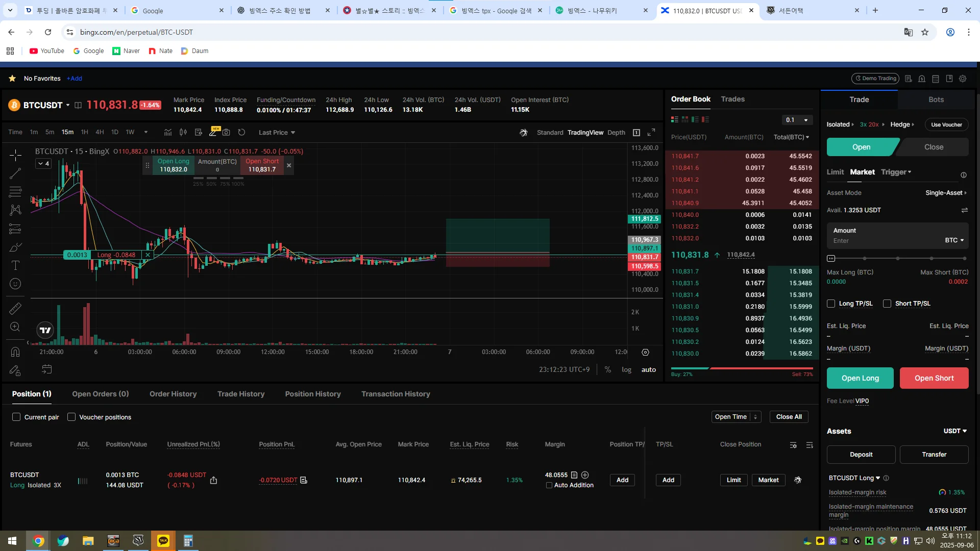This screenshot has height=551, width=980.
Task: Add margin with plus icon next to 48.0555
Action: click(585, 474)
